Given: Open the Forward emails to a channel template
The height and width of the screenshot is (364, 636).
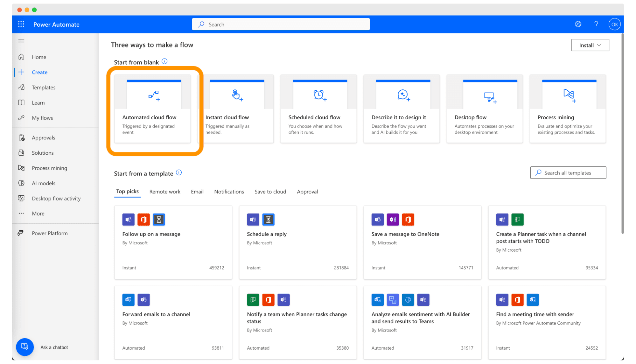Looking at the screenshot, I should (173, 323).
